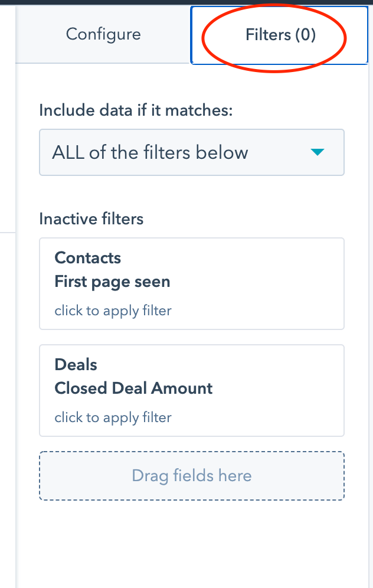Click "click to apply filter" under Contacts
Viewport: 373px width, 588px height.
(113, 311)
